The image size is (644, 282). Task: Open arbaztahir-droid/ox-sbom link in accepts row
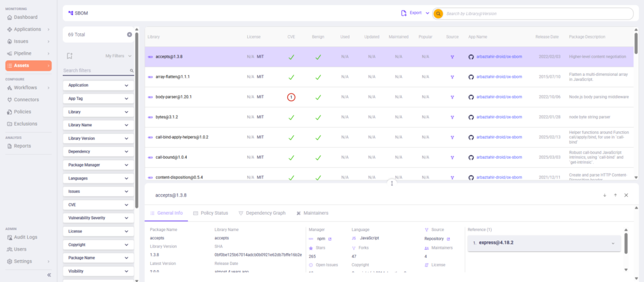click(499, 57)
